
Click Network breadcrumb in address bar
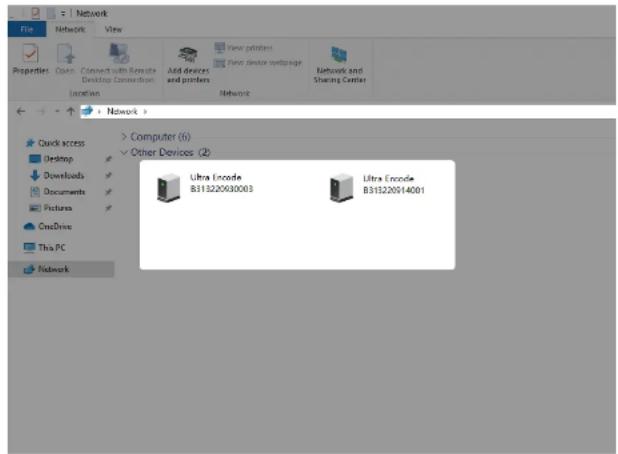[122, 112]
